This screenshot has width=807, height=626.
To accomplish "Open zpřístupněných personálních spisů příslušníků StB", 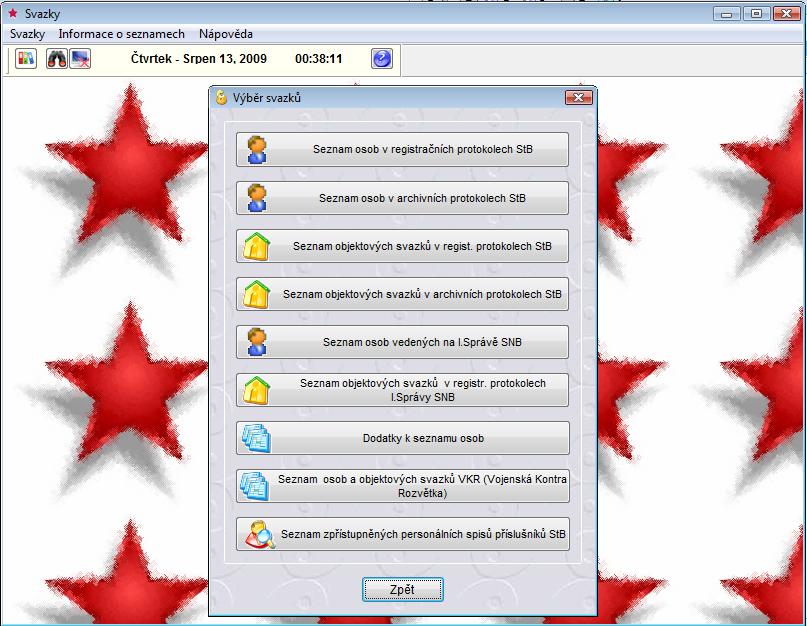I will coord(403,534).
